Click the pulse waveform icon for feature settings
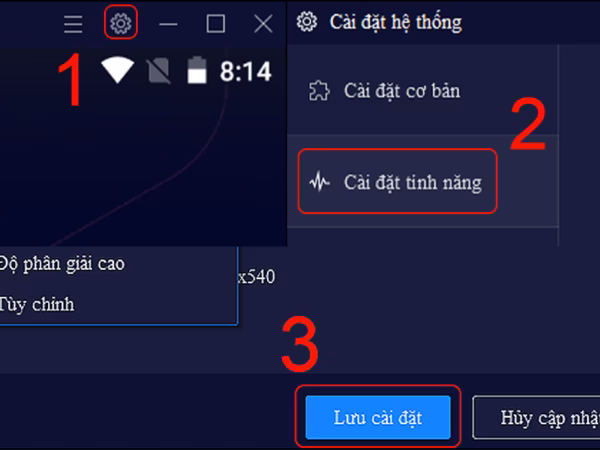Image resolution: width=600 pixels, height=450 pixels. pyautogui.click(x=320, y=182)
